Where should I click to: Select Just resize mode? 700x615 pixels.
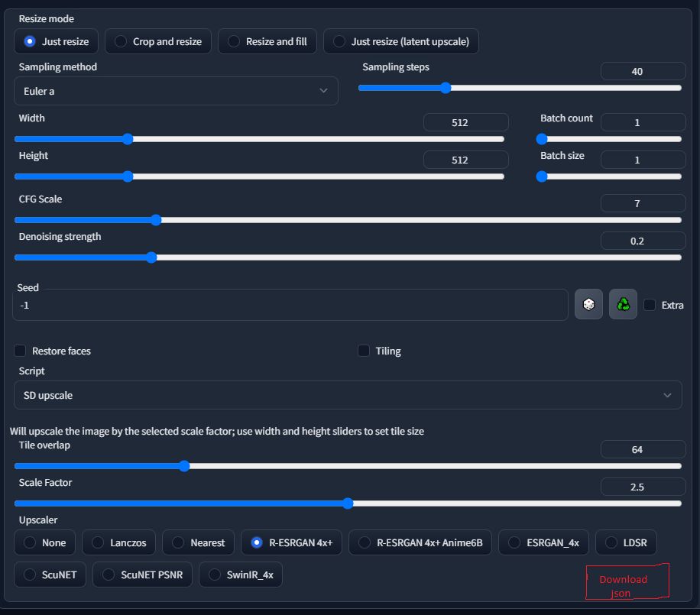tap(57, 41)
